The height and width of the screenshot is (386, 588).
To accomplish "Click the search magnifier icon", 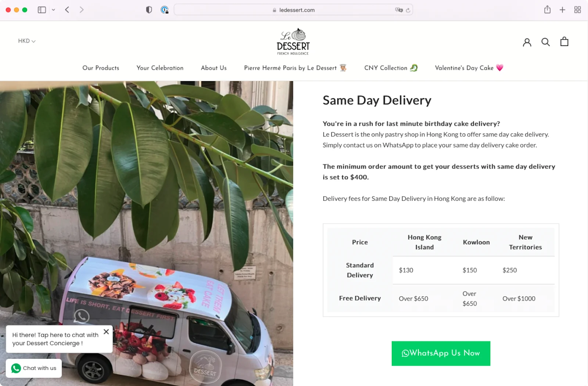I will pos(545,42).
